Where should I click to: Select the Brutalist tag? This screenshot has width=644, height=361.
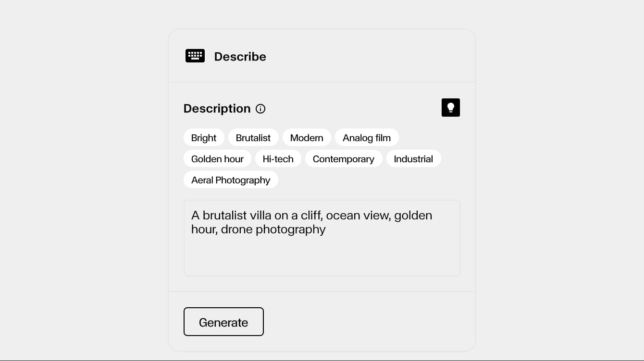tap(253, 137)
